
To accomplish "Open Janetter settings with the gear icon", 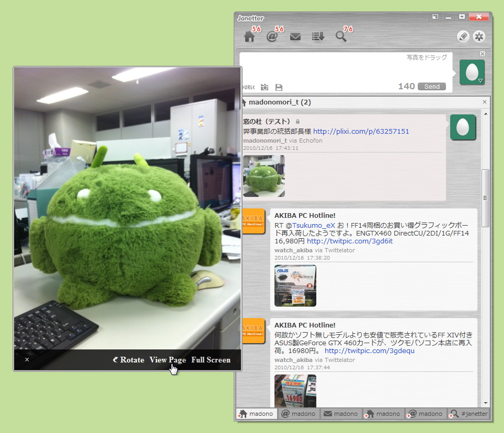I will pyautogui.click(x=479, y=37).
